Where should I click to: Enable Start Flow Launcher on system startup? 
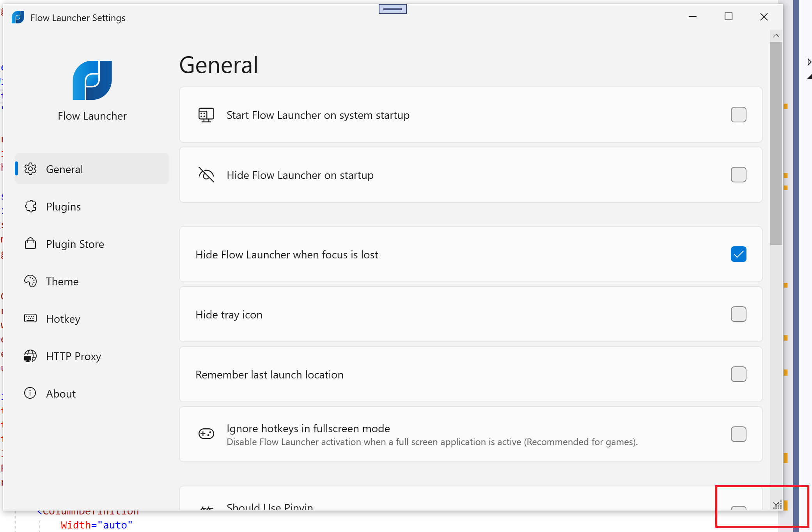point(738,115)
